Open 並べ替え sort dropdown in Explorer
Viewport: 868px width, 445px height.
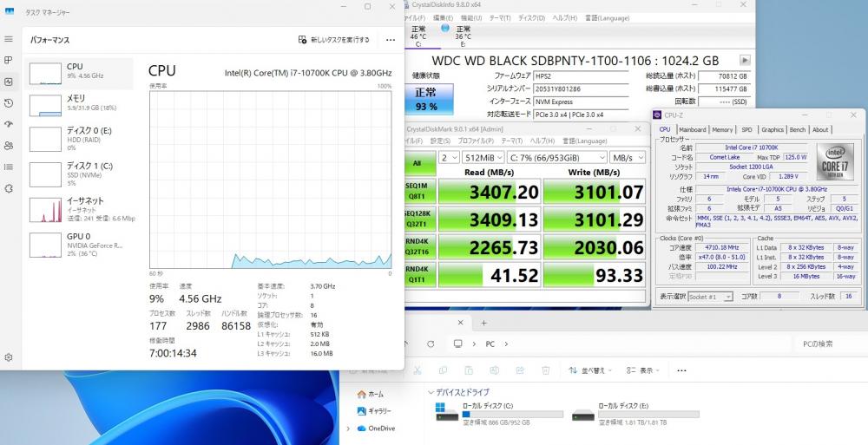[x=590, y=370]
